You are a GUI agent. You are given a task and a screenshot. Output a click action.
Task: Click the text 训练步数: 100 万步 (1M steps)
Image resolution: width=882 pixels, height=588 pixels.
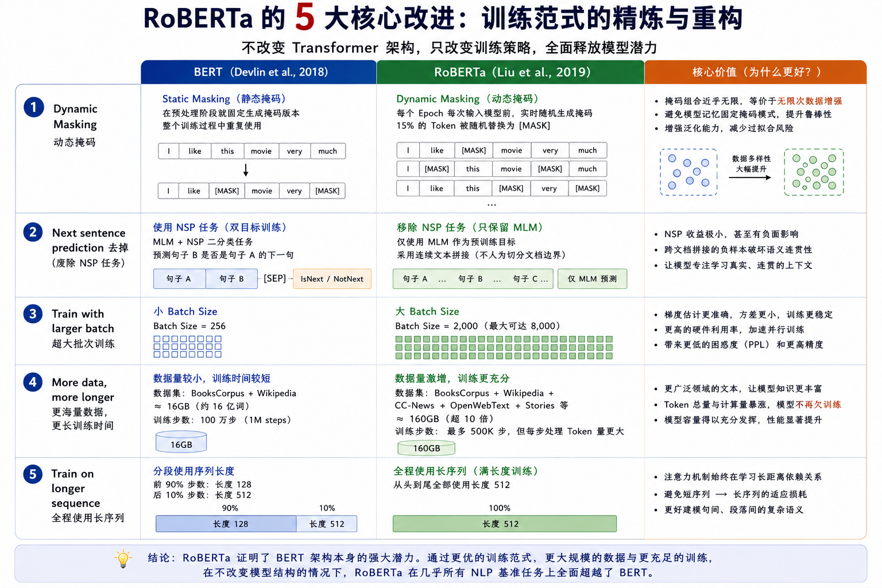click(224, 420)
